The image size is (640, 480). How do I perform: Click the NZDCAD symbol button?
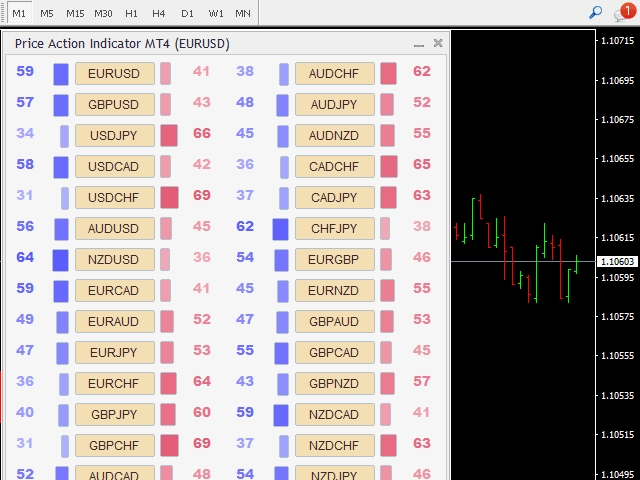(x=334, y=415)
